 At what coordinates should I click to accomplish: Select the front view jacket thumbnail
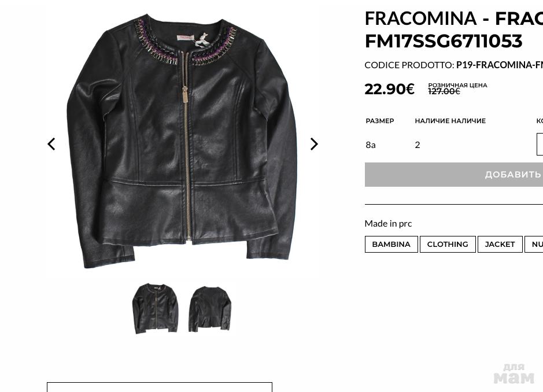point(155,308)
